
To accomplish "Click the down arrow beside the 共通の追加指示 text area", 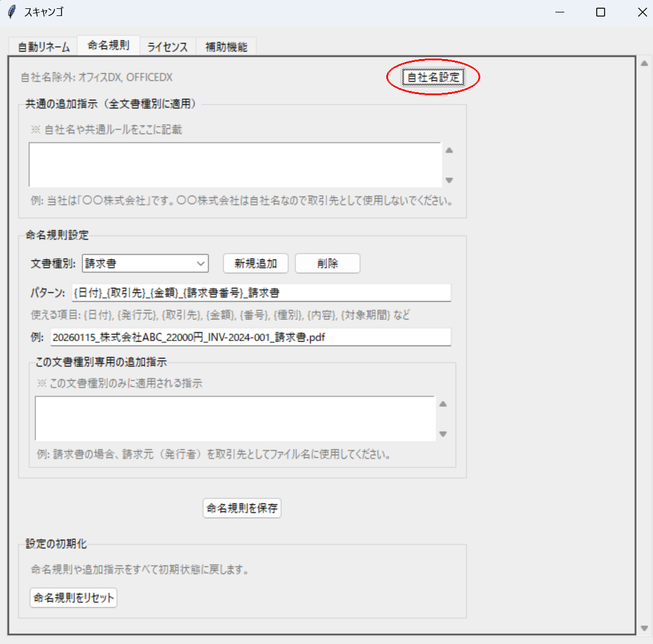I will (x=449, y=180).
